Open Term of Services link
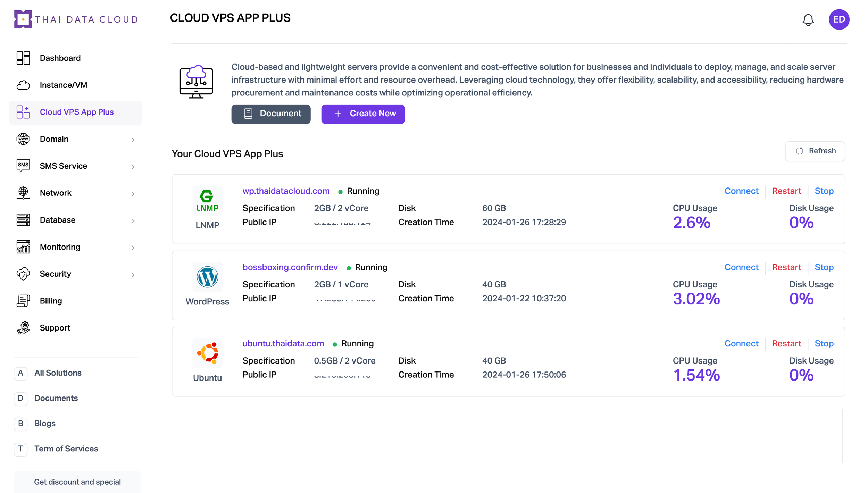 point(66,449)
